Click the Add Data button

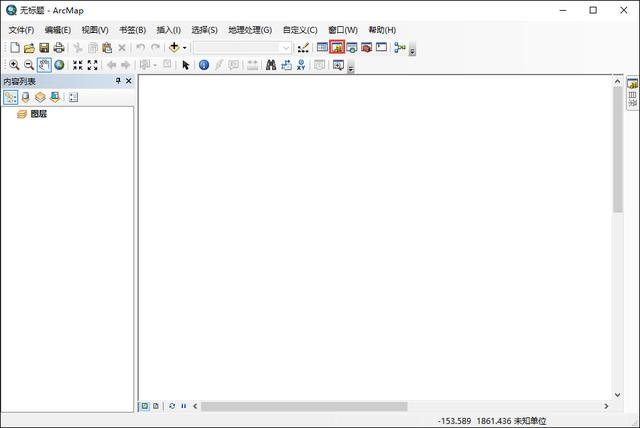point(174,47)
